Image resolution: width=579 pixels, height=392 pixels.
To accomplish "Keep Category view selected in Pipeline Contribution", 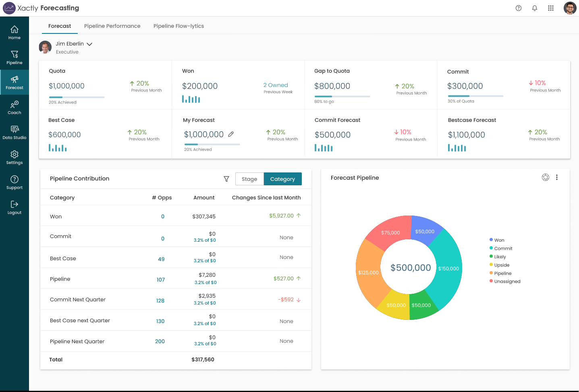I will (282, 179).
